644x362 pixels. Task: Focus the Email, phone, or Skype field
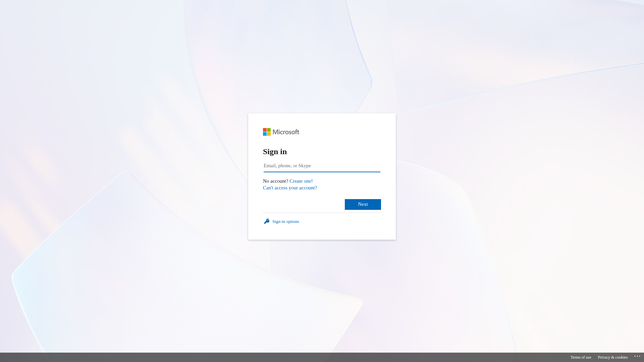point(322,166)
